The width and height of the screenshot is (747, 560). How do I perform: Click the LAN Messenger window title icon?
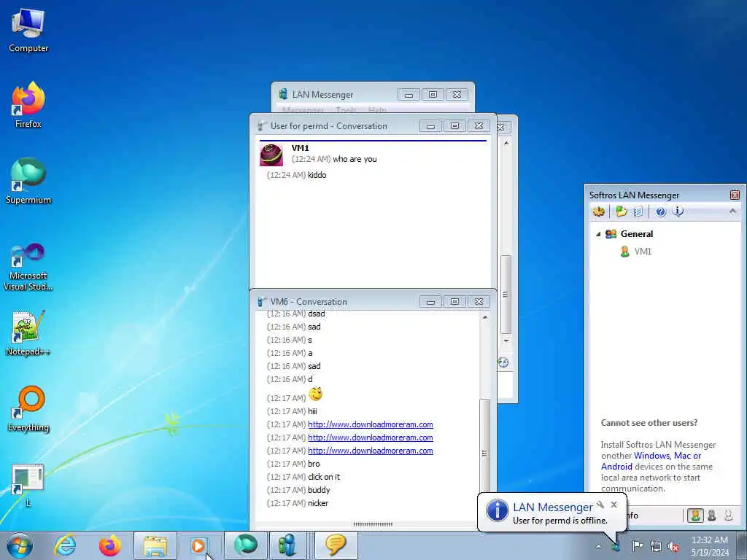(283, 94)
